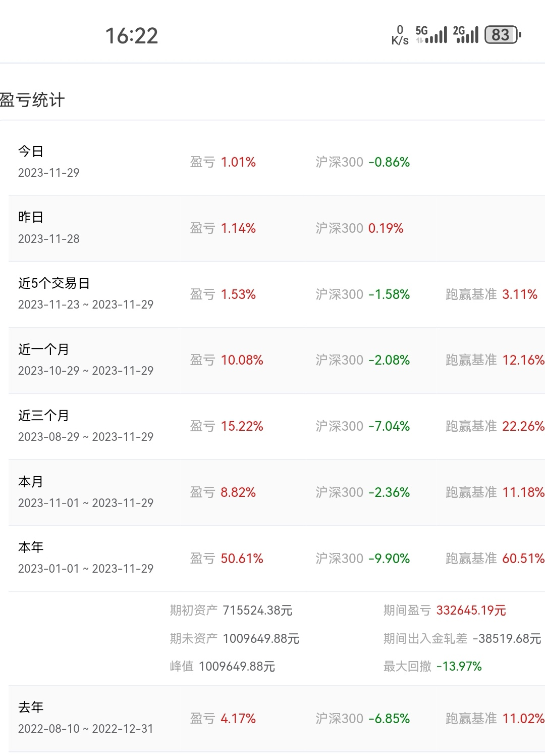
Task: Tap the 2G signal strength icon
Action: (x=466, y=34)
